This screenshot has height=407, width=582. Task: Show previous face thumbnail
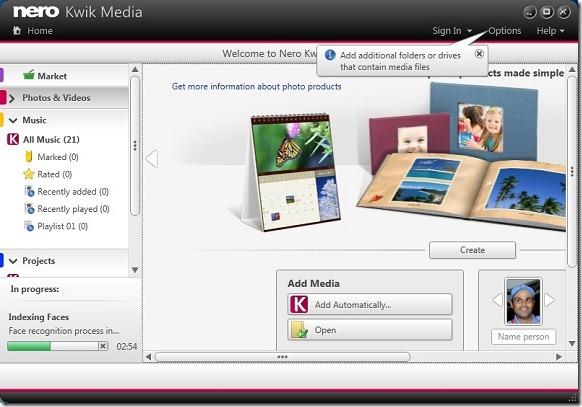tap(497, 300)
